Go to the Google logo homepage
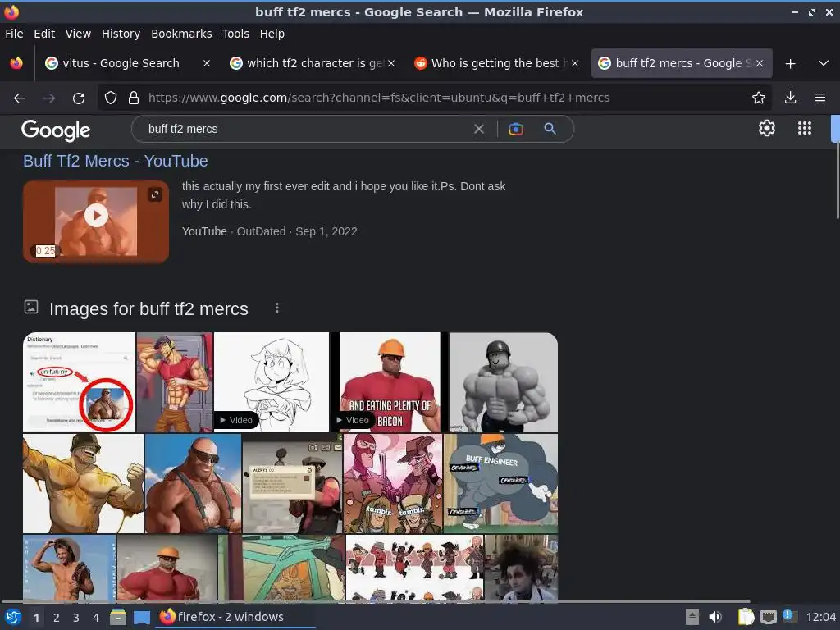Viewport: 840px width, 630px height. (56, 130)
